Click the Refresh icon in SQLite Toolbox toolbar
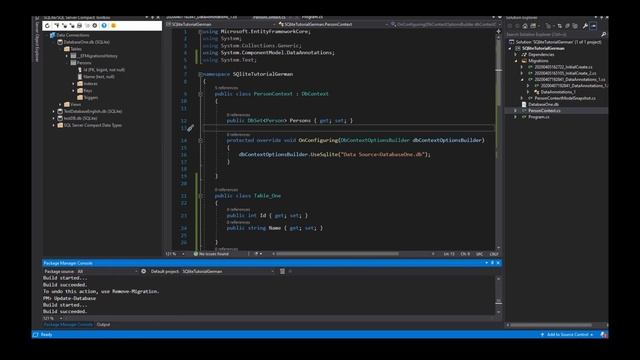Screen dimensions: 640x360 [x=47, y=25]
